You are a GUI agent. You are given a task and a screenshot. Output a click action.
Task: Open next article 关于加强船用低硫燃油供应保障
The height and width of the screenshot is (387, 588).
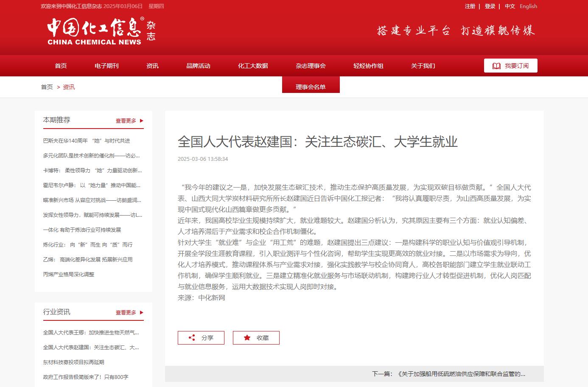(x=462, y=374)
